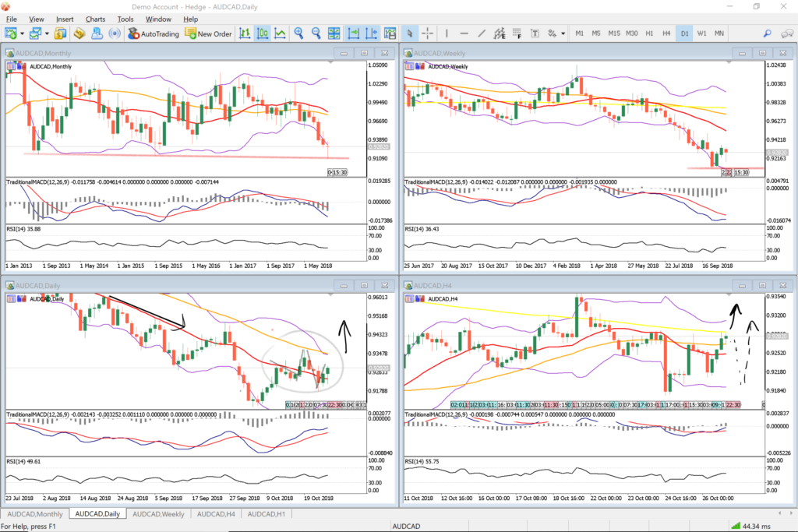Select the trendline drawing tool
This screenshot has height=532, width=798.
(481, 33)
